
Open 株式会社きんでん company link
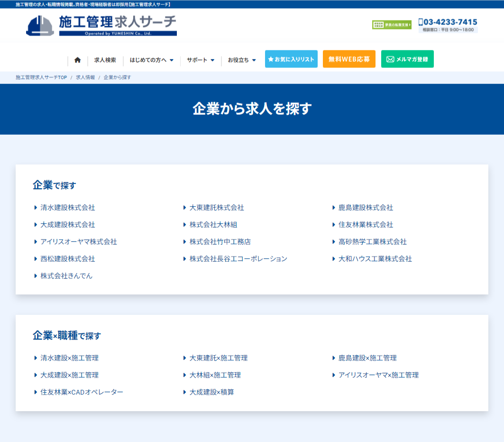coord(66,276)
